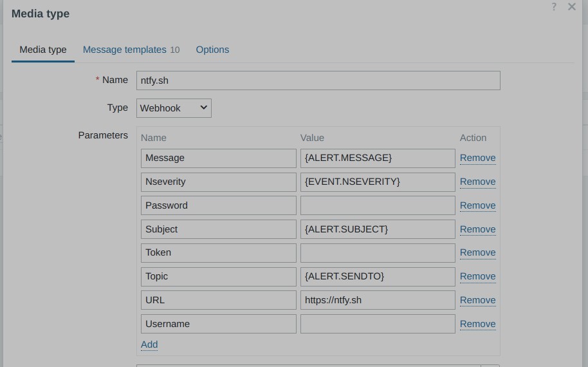Remove the Token parameter row

point(478,252)
